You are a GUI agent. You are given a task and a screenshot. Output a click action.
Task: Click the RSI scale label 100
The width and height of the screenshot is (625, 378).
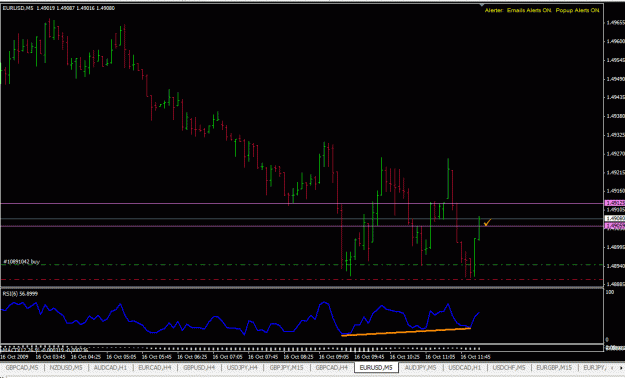[x=610, y=292]
